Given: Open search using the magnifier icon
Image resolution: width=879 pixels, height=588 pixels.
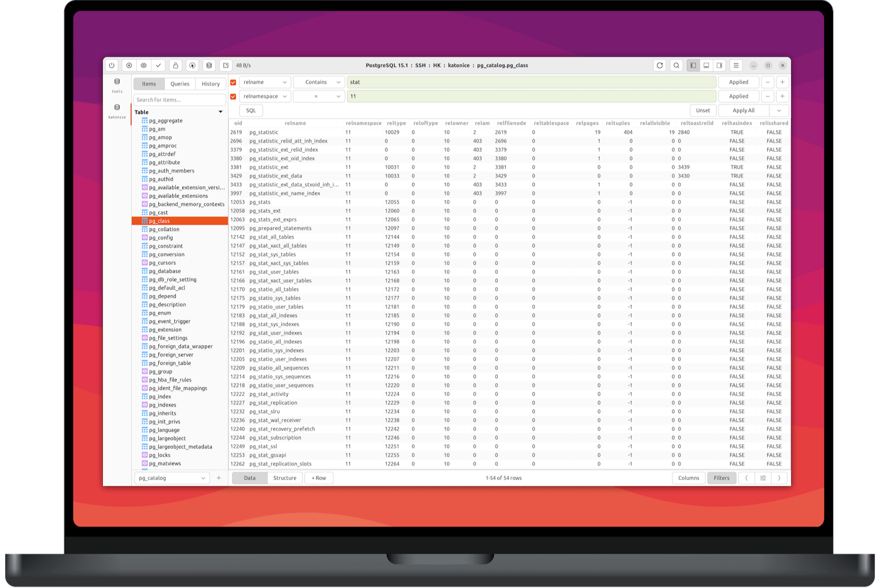Looking at the screenshot, I should point(677,65).
